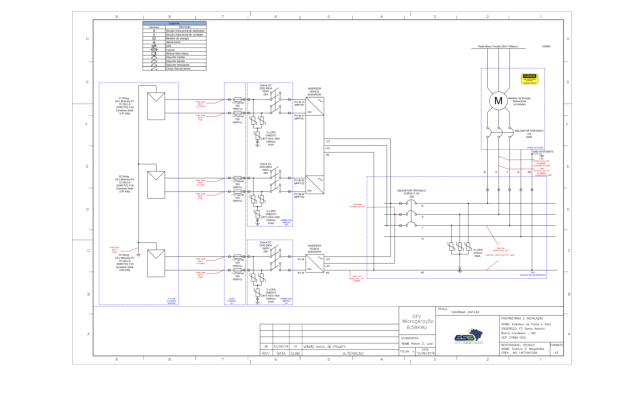
Task: Click the '01 String' description text
Action: [124, 106]
